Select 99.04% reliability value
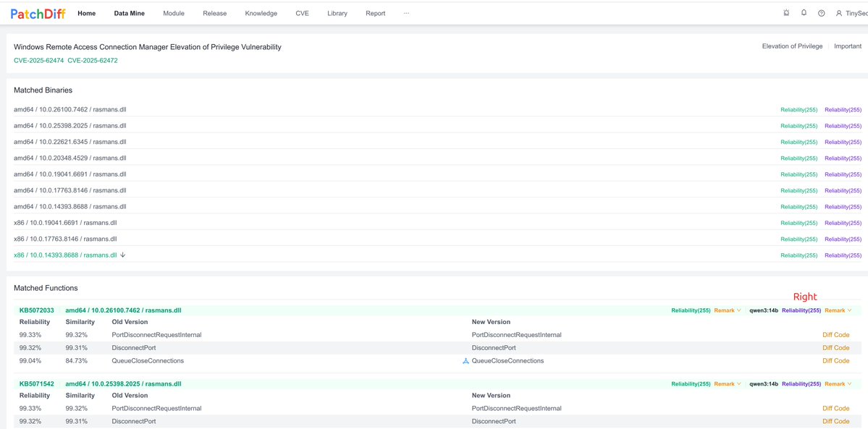 click(29, 361)
